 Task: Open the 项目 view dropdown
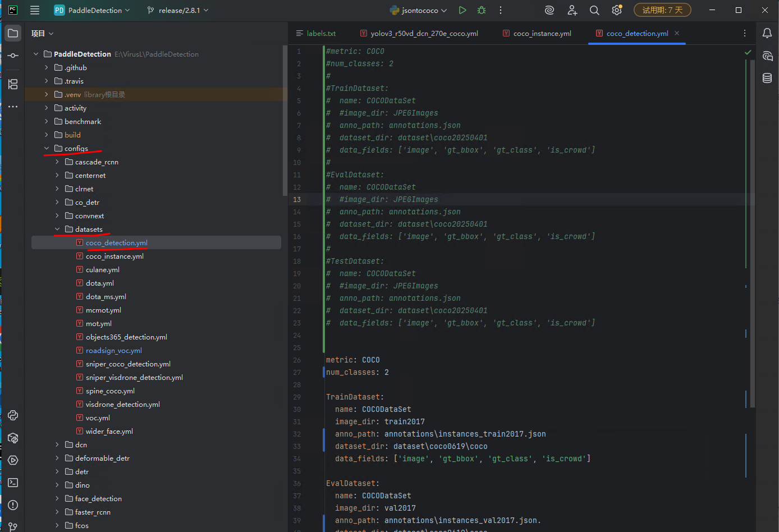[43, 34]
